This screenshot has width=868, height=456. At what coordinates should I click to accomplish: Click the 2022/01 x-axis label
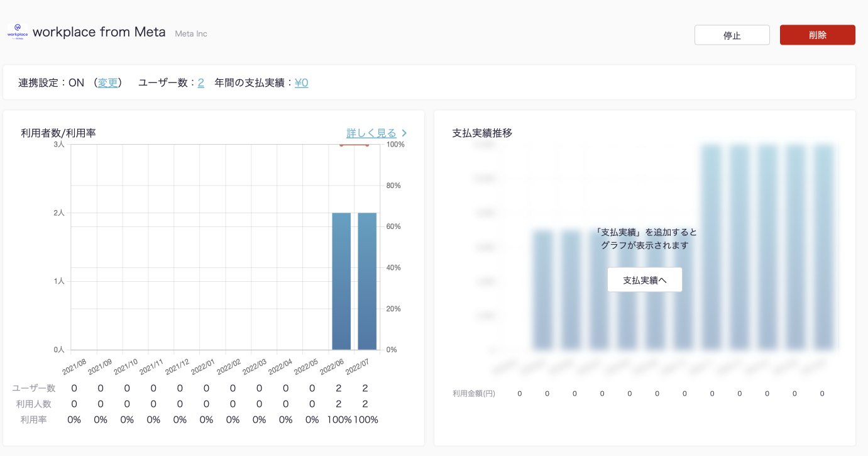coord(202,367)
